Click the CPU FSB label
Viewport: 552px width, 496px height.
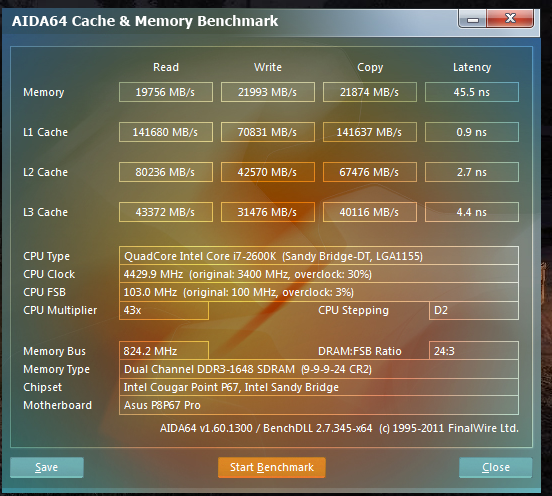click(x=44, y=292)
